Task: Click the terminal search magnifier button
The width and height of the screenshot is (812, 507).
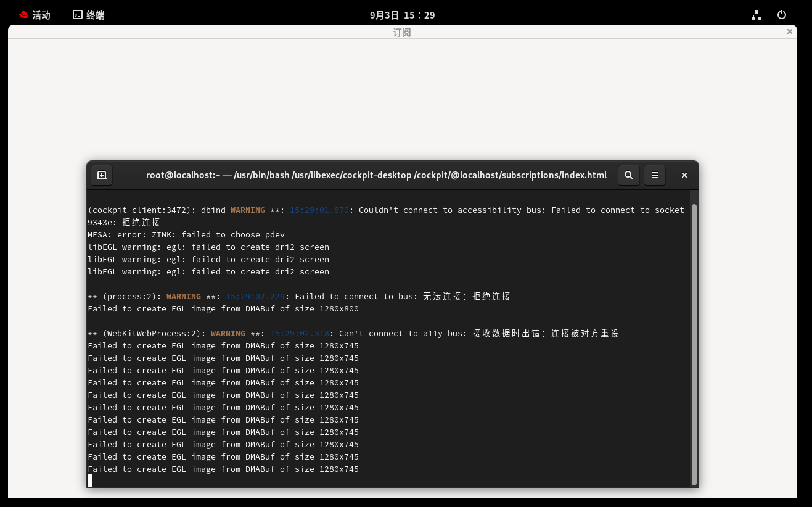Action: click(x=628, y=175)
